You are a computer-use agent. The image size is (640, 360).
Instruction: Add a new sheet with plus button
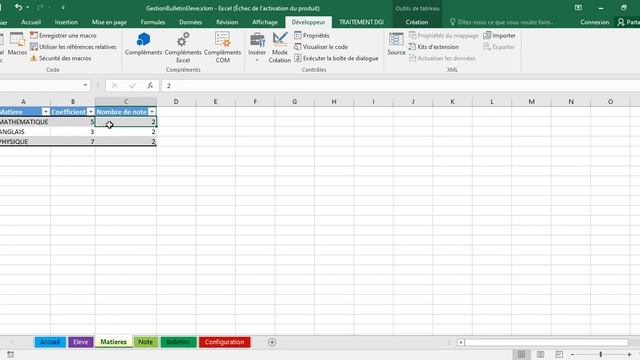pyautogui.click(x=272, y=342)
